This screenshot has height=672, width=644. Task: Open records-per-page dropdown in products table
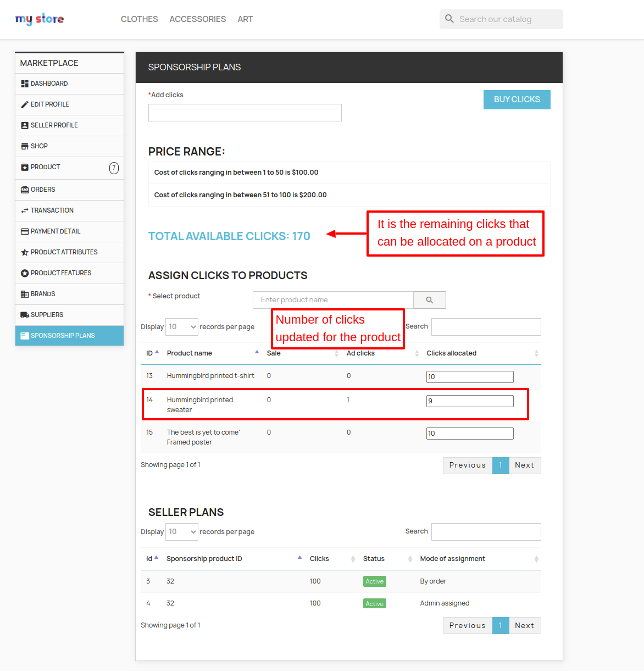pos(182,327)
